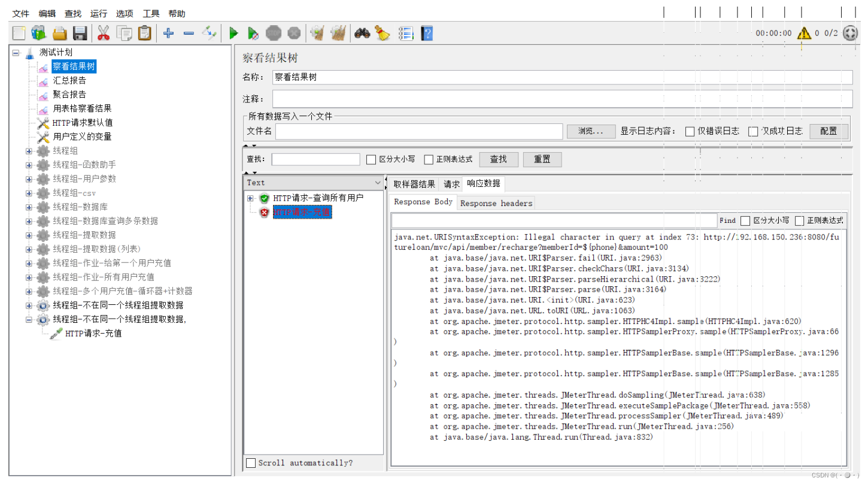Click the 浏览... button
868x484 pixels.
click(x=591, y=131)
